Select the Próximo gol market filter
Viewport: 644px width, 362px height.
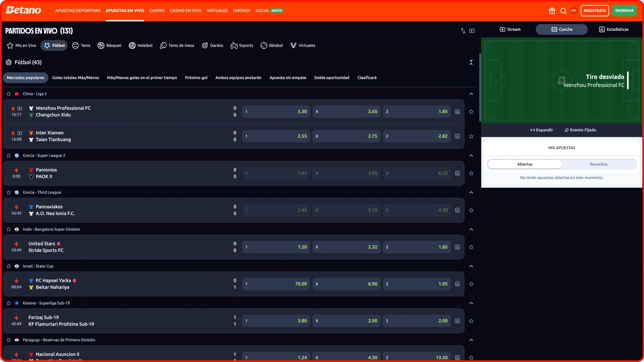click(x=196, y=78)
